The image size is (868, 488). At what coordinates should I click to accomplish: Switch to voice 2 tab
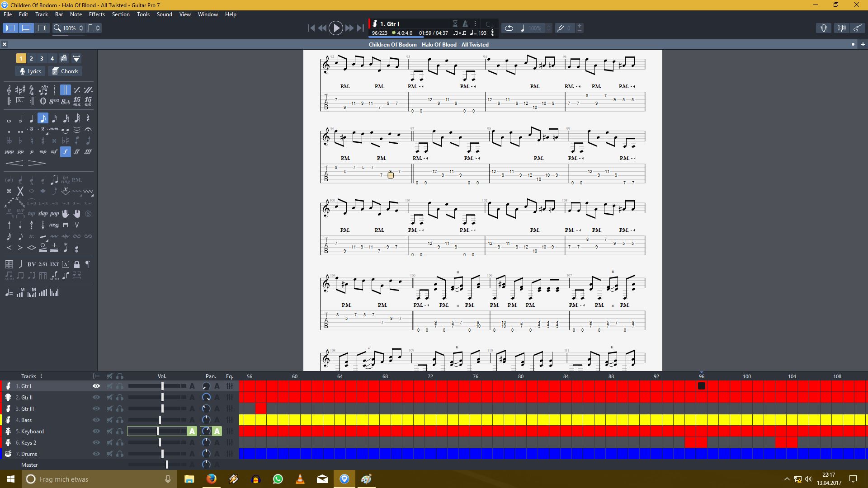pyautogui.click(x=31, y=58)
